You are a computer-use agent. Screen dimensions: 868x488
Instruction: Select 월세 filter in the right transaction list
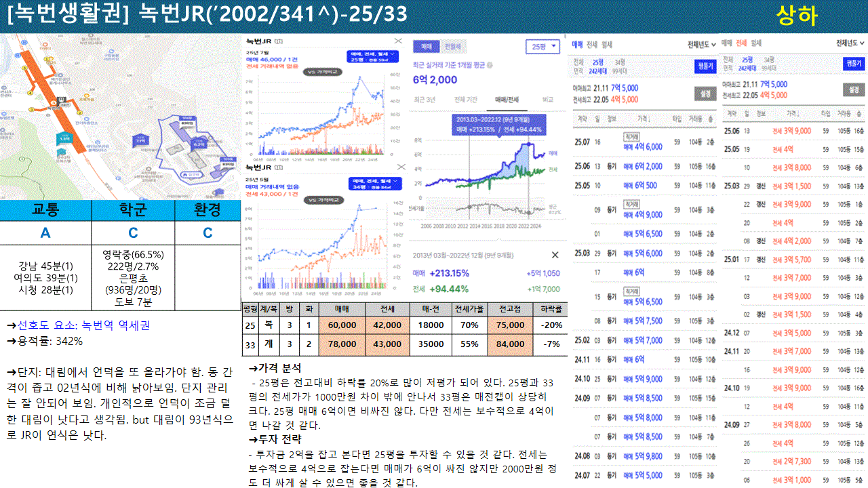tap(755, 43)
